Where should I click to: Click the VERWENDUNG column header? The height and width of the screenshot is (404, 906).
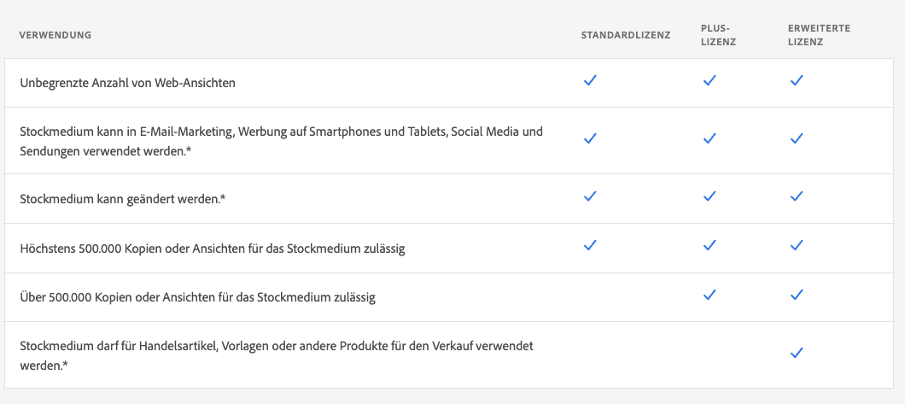point(56,36)
